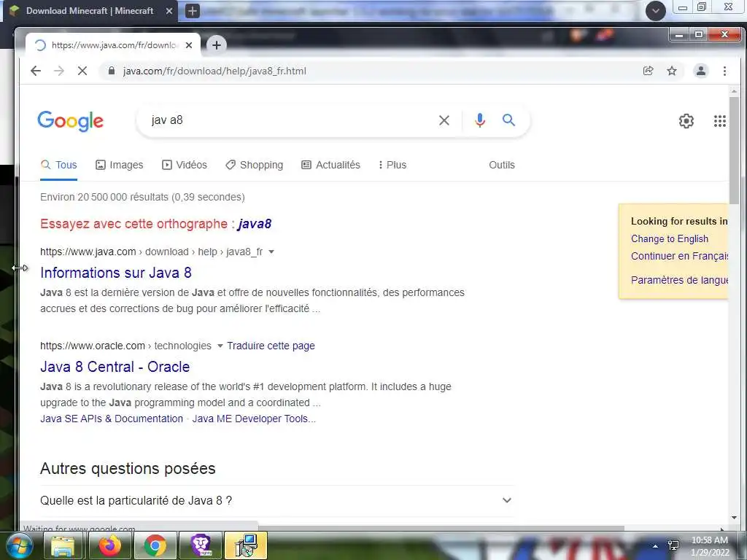This screenshot has width=747, height=560.
Task: Click scrollbar down arrow
Action: 734,518
